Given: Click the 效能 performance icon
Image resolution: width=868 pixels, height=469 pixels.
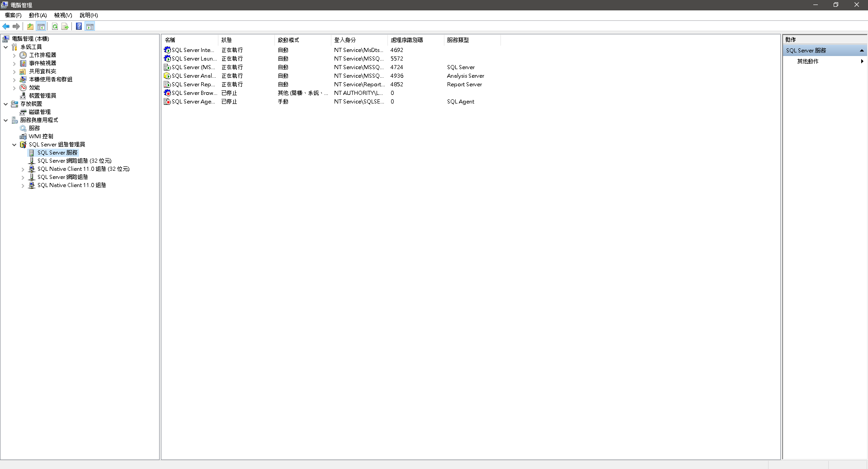Looking at the screenshot, I should [x=23, y=88].
